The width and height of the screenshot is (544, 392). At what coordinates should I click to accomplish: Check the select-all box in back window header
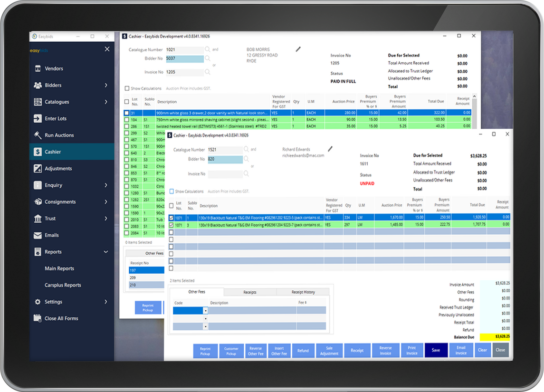click(x=127, y=102)
